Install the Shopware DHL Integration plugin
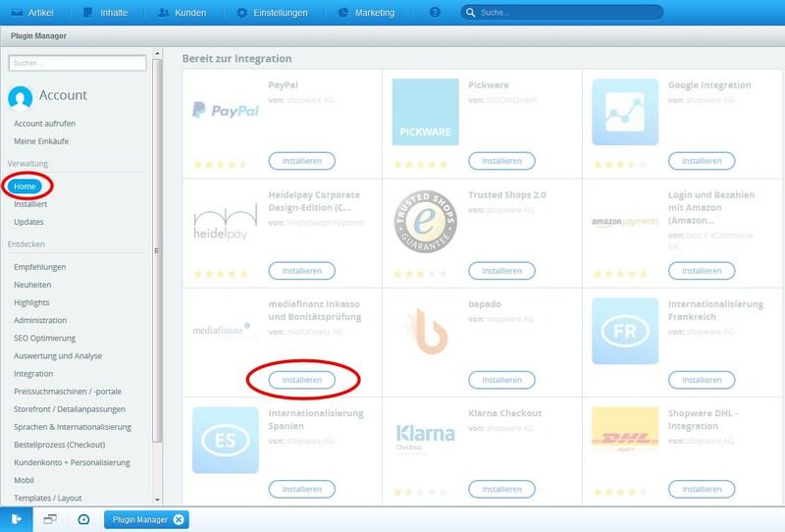Viewport: 785px width, 532px height. pos(702,490)
